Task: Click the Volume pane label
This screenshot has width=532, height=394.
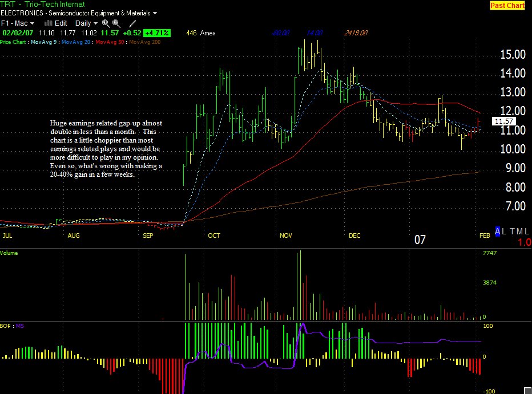Action: [9, 253]
